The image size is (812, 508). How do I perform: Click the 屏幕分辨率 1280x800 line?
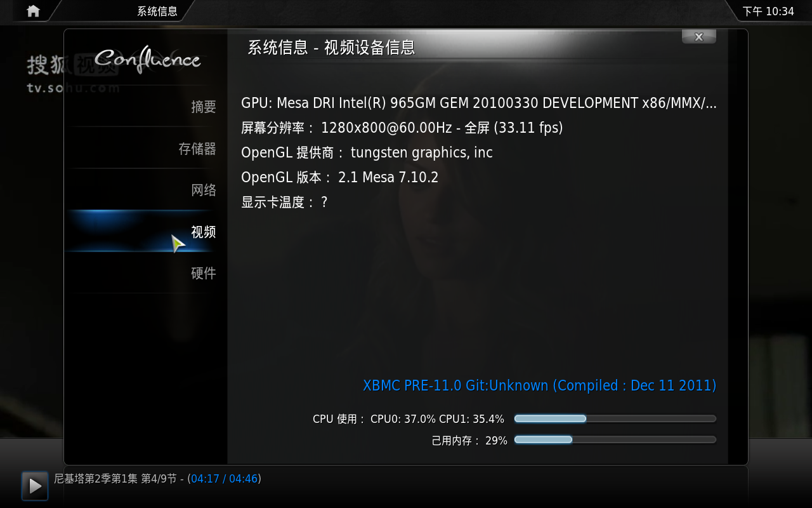coord(402,128)
